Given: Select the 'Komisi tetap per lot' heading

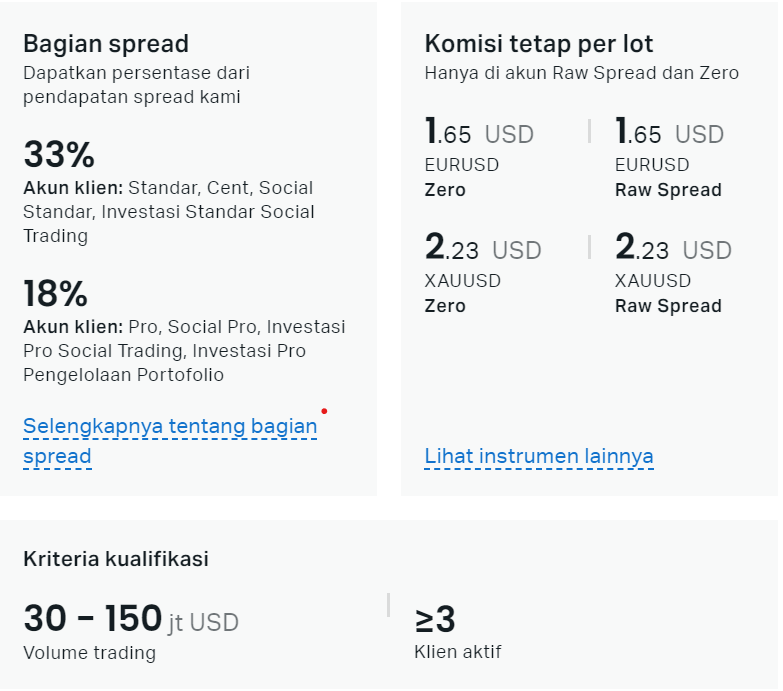Looking at the screenshot, I should click(x=538, y=44).
